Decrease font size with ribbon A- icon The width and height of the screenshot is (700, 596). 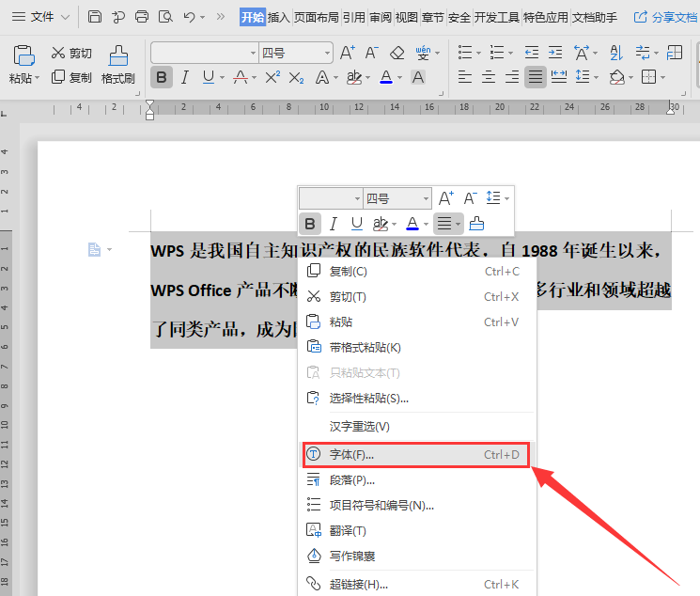point(371,53)
